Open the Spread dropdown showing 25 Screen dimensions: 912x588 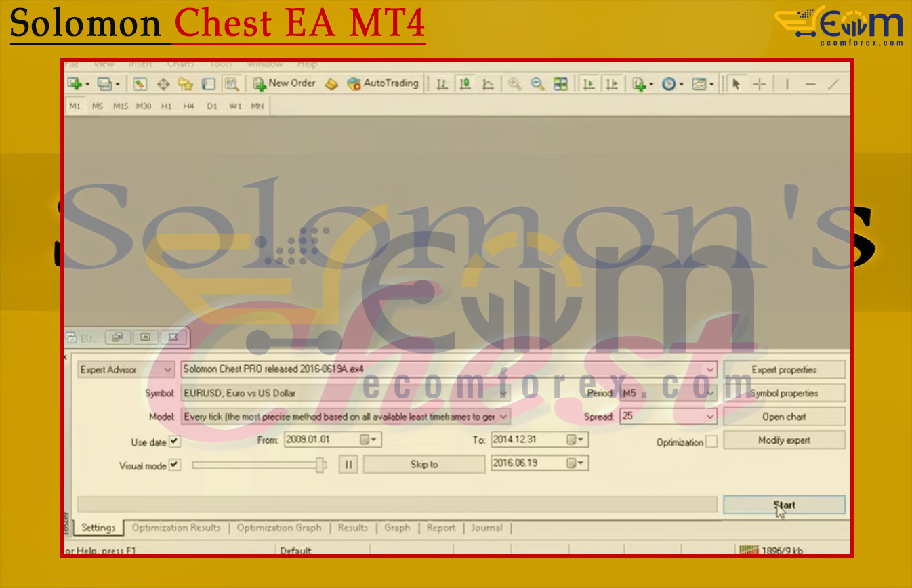click(x=710, y=417)
